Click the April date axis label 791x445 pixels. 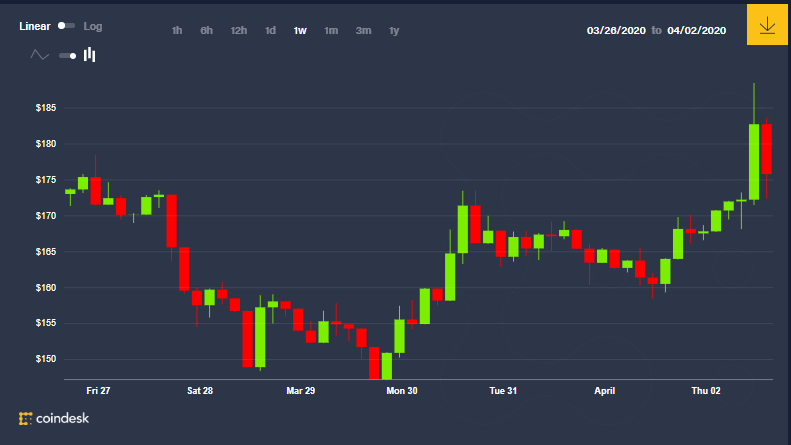click(604, 391)
